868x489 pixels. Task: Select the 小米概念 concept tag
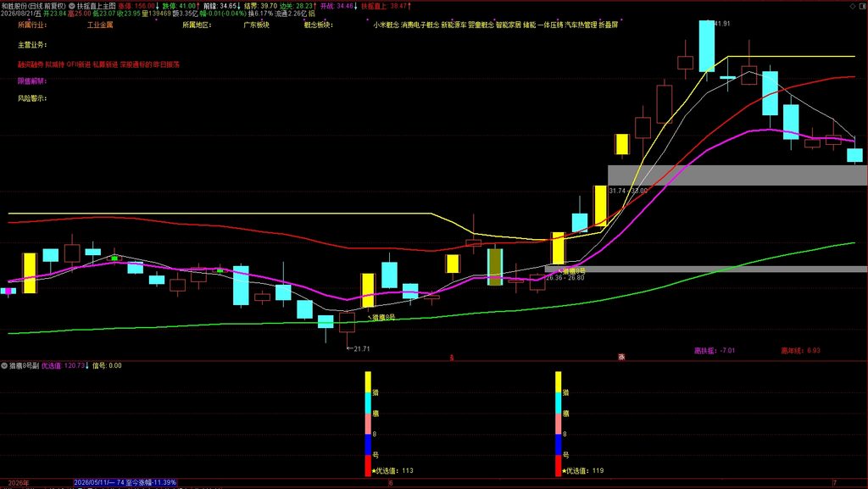tap(387, 25)
